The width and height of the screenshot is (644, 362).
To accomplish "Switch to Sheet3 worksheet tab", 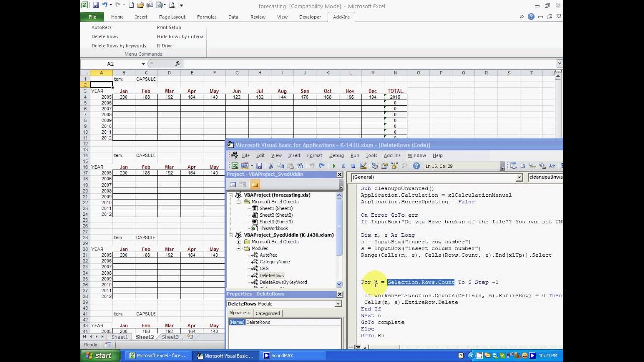I will pyautogui.click(x=170, y=337).
